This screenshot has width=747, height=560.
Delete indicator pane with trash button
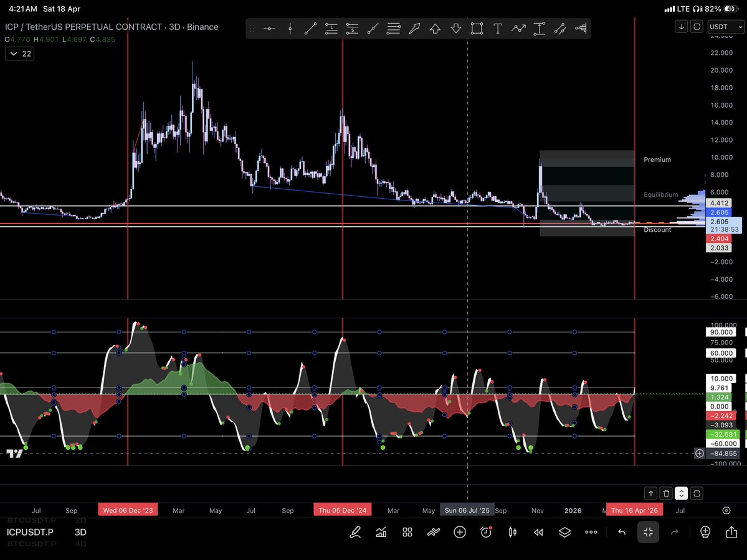click(665, 493)
